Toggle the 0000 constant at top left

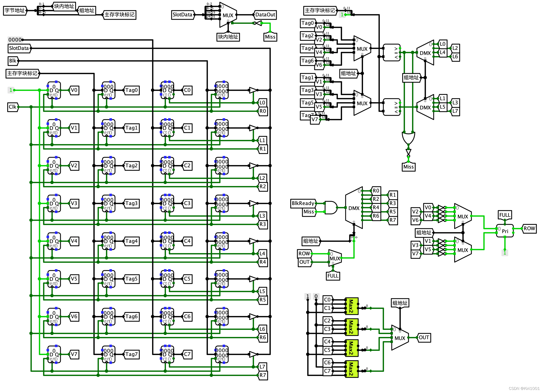click(x=15, y=40)
